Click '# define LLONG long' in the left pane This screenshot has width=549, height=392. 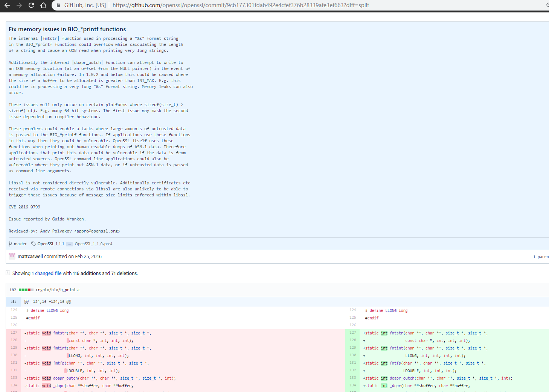pos(47,310)
